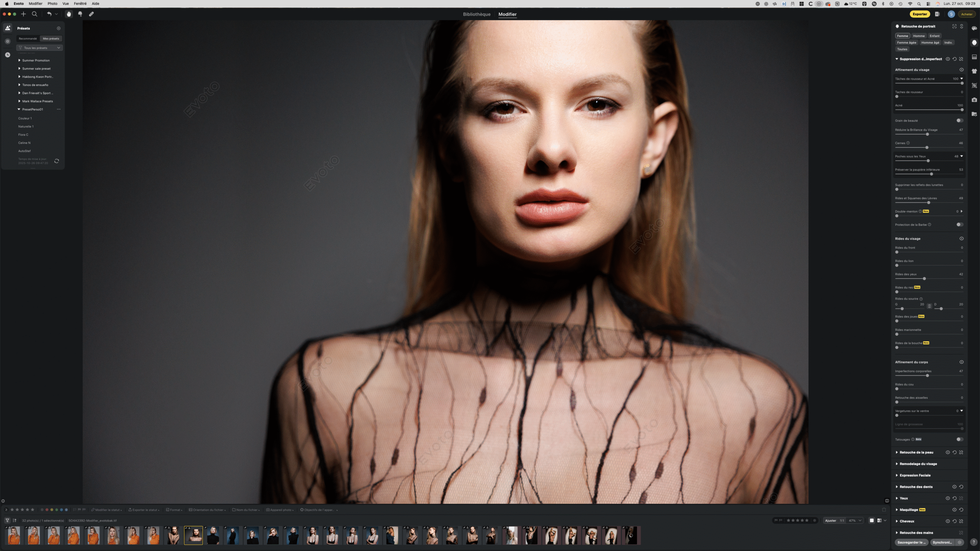Viewport: 980px width, 551px height.
Task: Select the healing bandage tool
Action: coord(91,14)
